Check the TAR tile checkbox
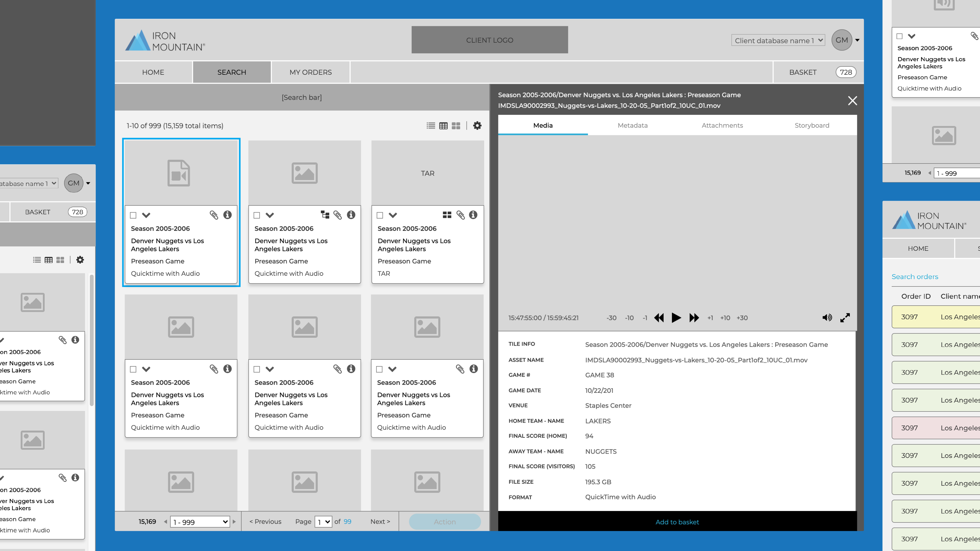Screen dimensions: 980x551 (x=380, y=215)
